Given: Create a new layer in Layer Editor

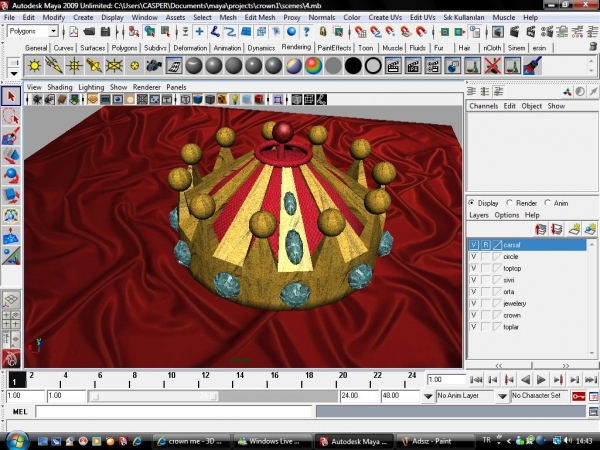Looking at the screenshot, I should (x=574, y=229).
